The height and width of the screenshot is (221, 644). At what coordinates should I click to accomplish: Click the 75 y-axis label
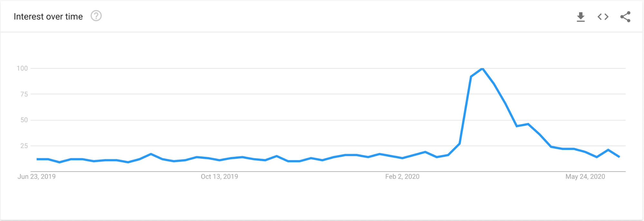pos(24,94)
